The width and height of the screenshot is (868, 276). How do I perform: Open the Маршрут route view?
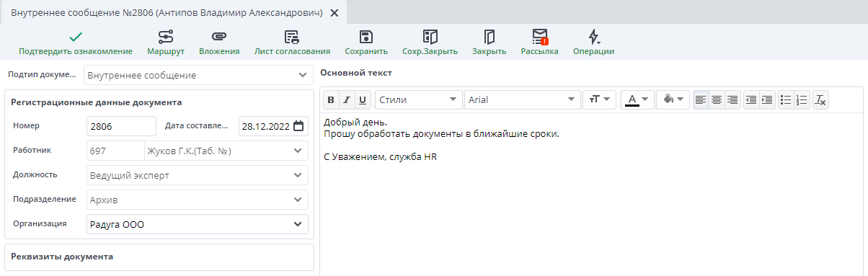166,43
